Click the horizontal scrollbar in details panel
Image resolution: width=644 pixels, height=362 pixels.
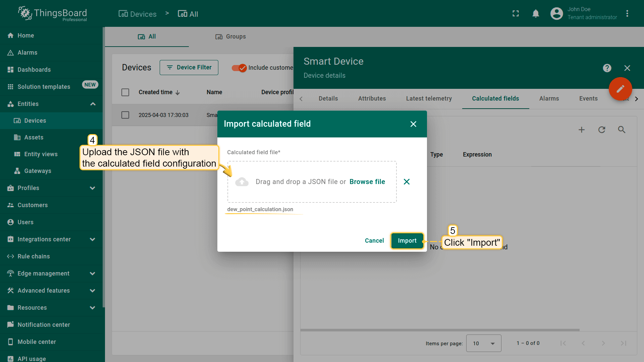coord(439,330)
